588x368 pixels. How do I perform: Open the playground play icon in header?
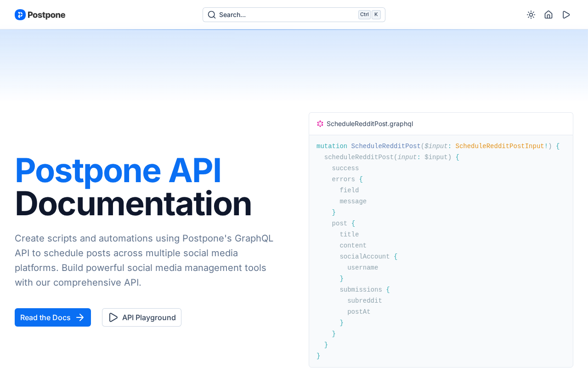click(566, 15)
